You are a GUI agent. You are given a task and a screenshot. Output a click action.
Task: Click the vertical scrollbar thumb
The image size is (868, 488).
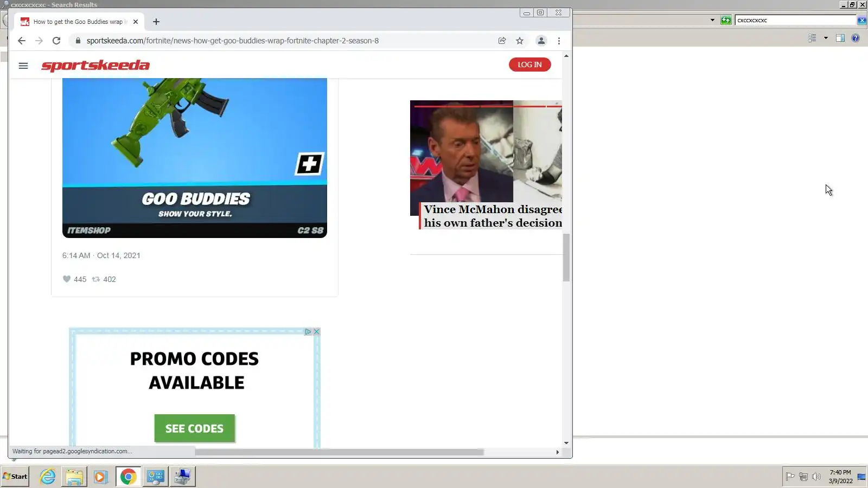(x=566, y=258)
